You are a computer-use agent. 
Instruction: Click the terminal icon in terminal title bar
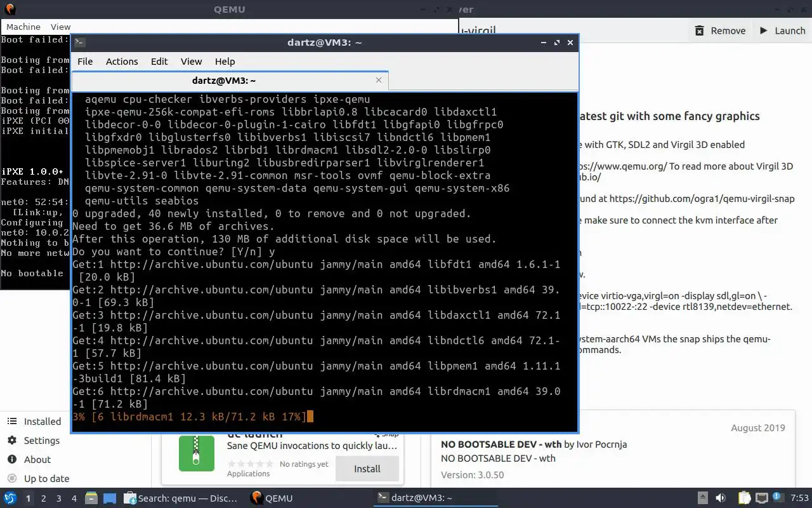79,43
